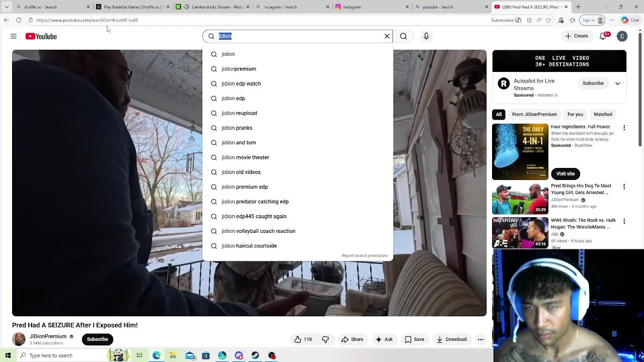Select 'jidion predator catching edp' suggestion
Screen dimensions: 644x362
coord(298,202)
